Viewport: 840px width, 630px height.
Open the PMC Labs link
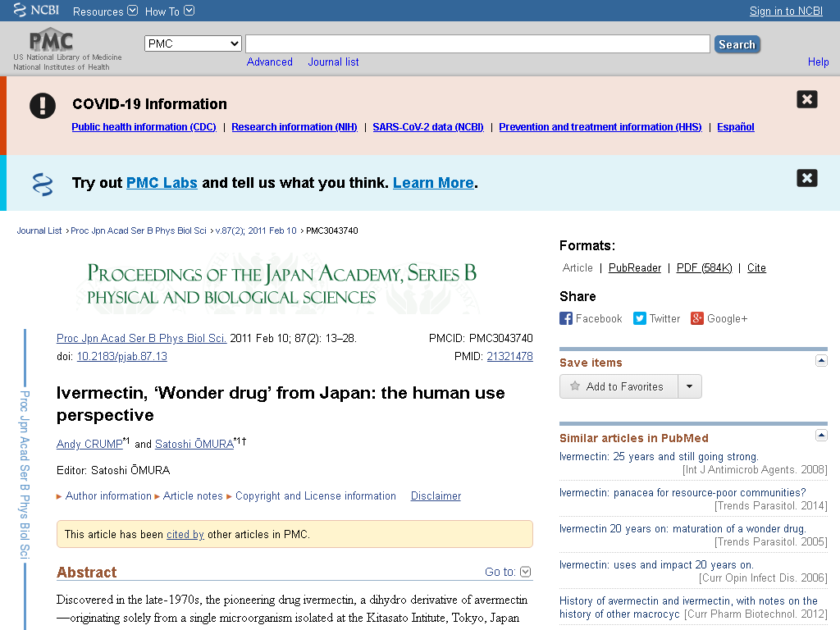pyautogui.click(x=162, y=183)
